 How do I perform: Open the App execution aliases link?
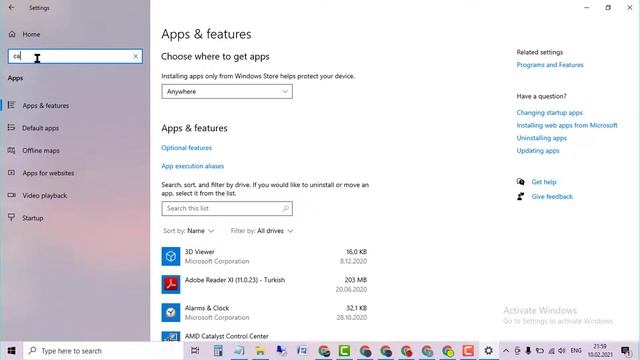click(193, 166)
